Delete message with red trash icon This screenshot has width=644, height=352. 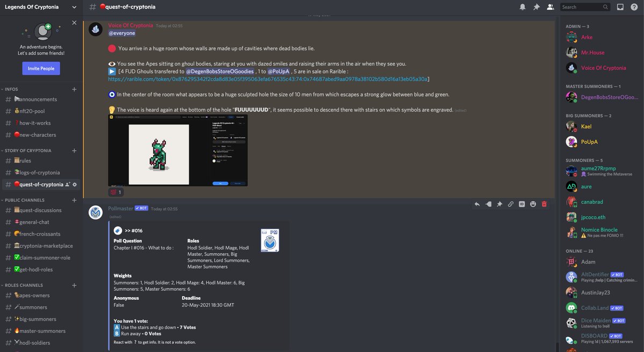(544, 204)
